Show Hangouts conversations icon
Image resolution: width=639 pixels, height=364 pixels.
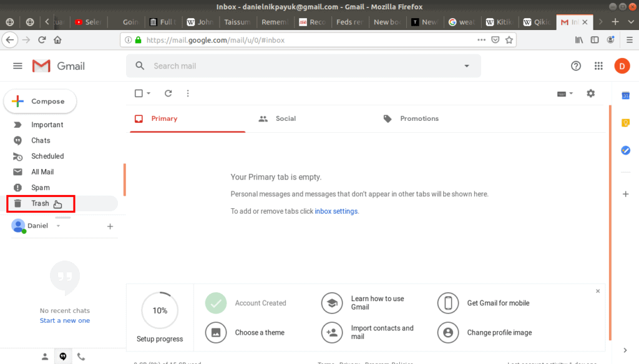[x=63, y=357]
